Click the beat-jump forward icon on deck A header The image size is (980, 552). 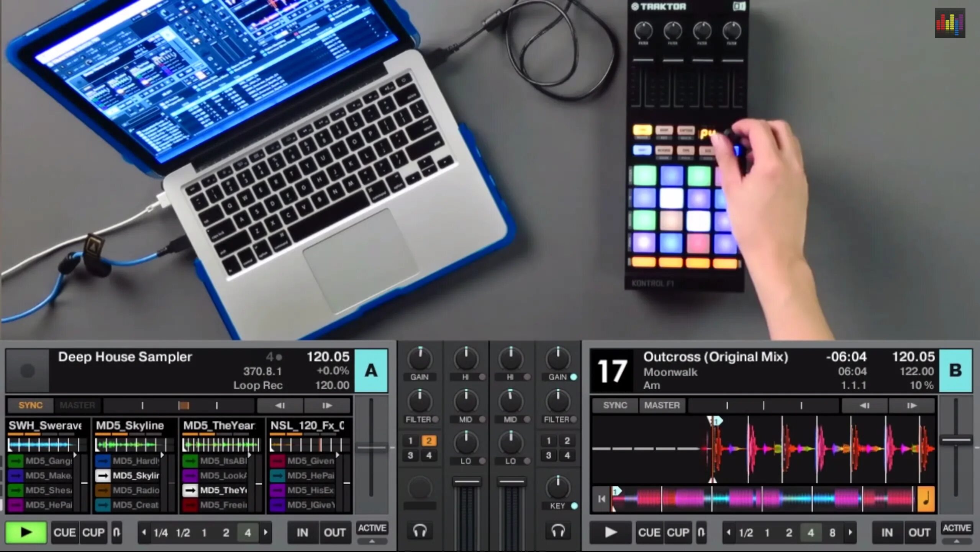coord(326,405)
